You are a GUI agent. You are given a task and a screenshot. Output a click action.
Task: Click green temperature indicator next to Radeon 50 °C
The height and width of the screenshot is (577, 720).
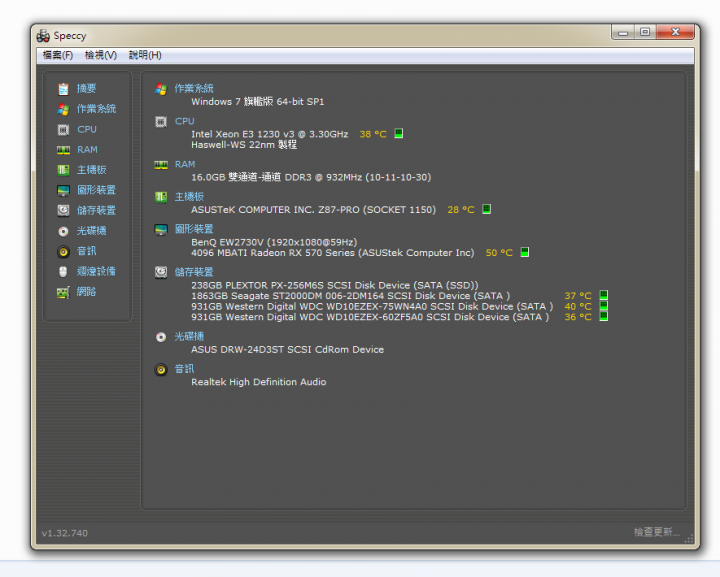[x=524, y=252]
